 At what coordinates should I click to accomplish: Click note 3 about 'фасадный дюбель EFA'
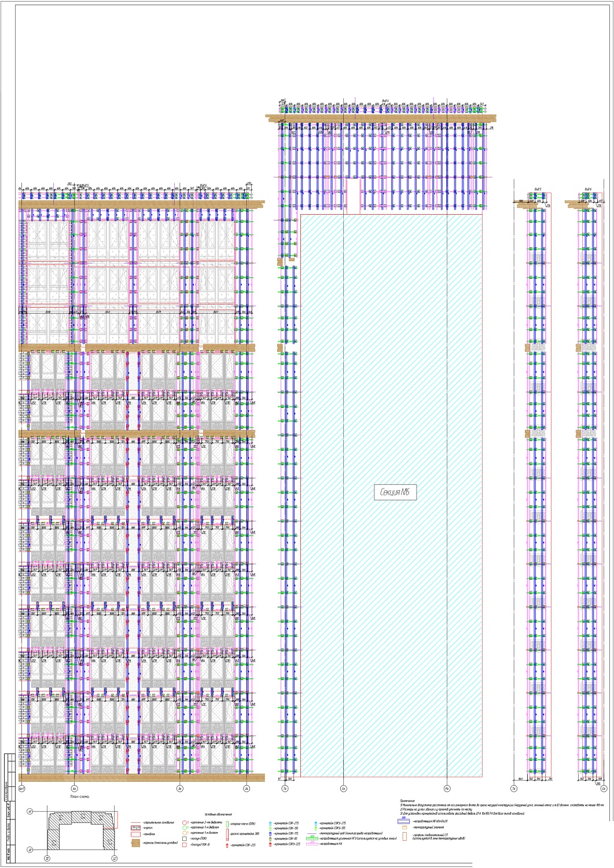[462, 813]
